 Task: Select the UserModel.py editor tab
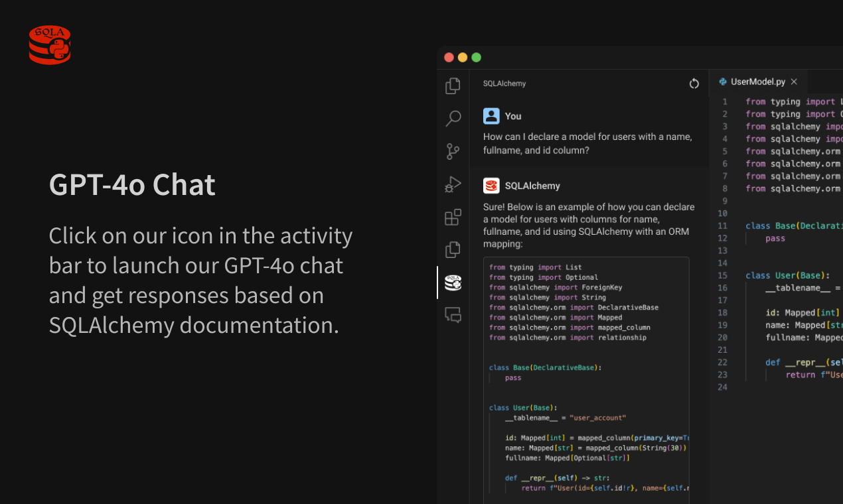758,82
